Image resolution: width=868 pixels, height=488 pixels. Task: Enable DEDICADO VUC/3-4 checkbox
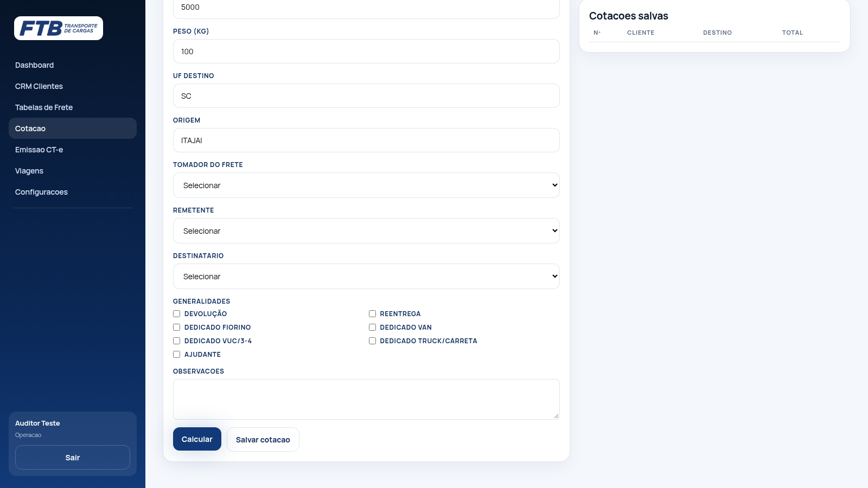click(x=176, y=341)
